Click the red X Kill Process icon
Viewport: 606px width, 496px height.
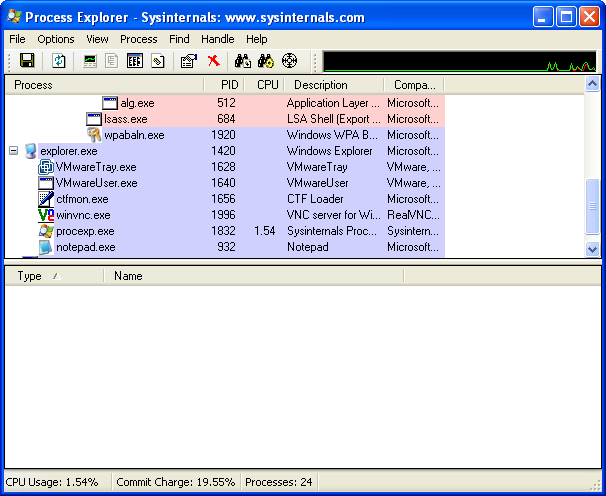click(213, 61)
